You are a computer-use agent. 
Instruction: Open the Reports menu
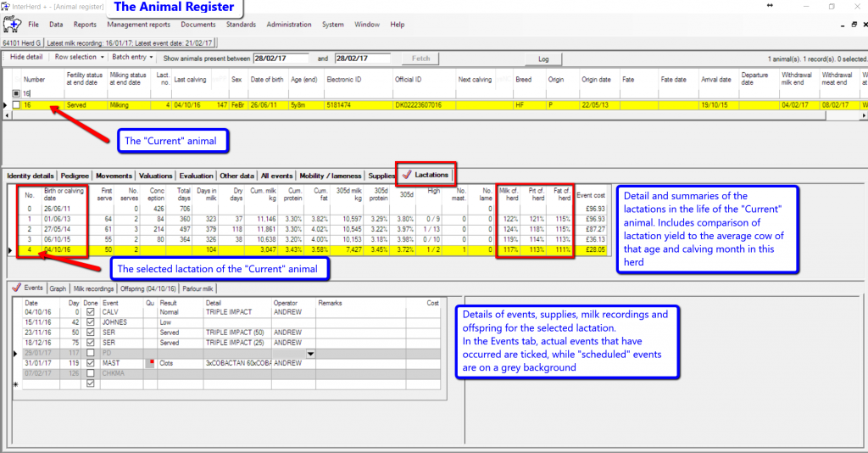pyautogui.click(x=85, y=25)
